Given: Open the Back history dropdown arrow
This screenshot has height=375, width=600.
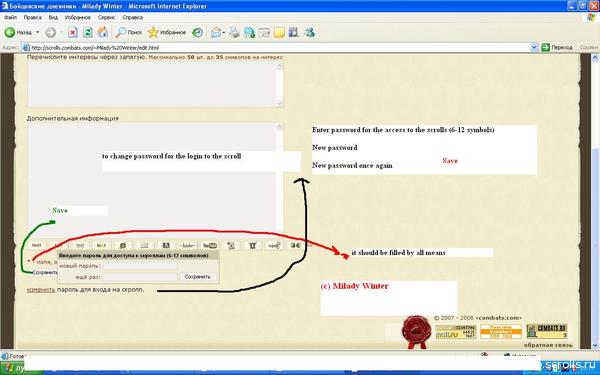Looking at the screenshot, I should click(x=38, y=33).
